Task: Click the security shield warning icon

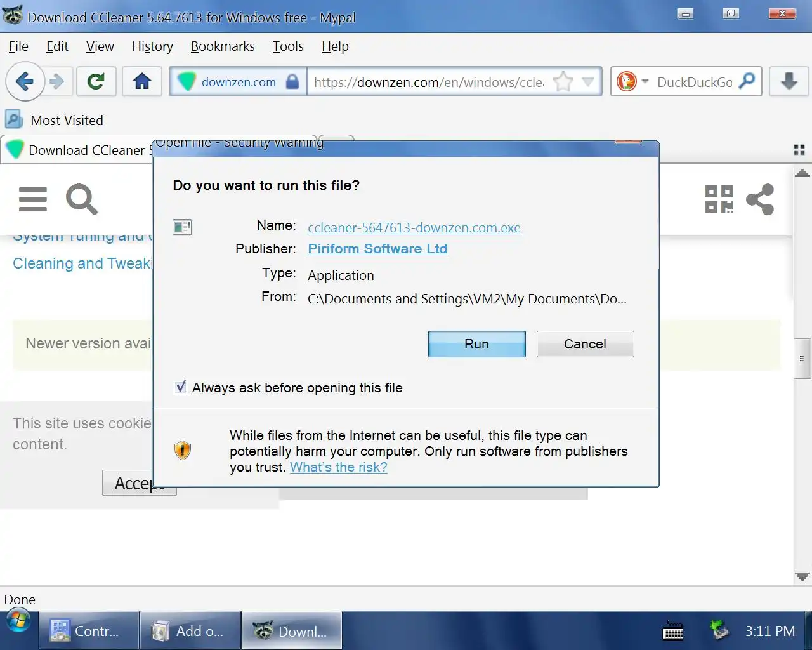Action: pyautogui.click(x=183, y=450)
